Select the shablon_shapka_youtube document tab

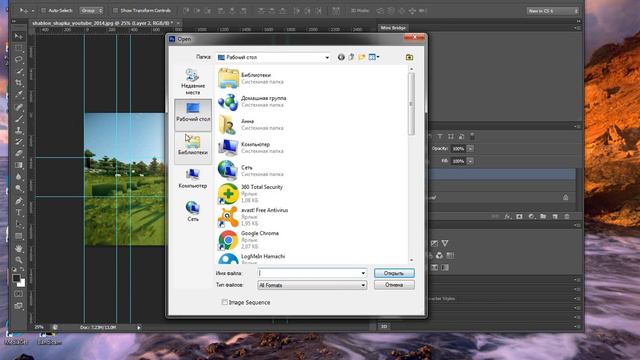point(103,23)
